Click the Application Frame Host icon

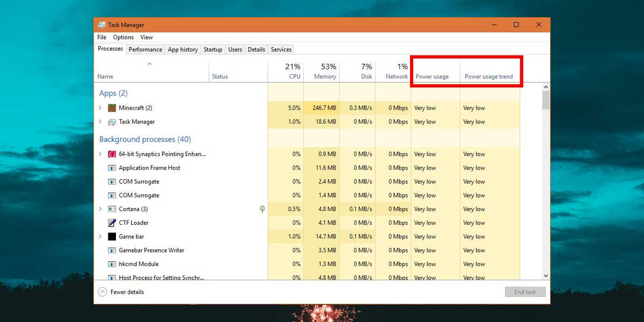(112, 168)
